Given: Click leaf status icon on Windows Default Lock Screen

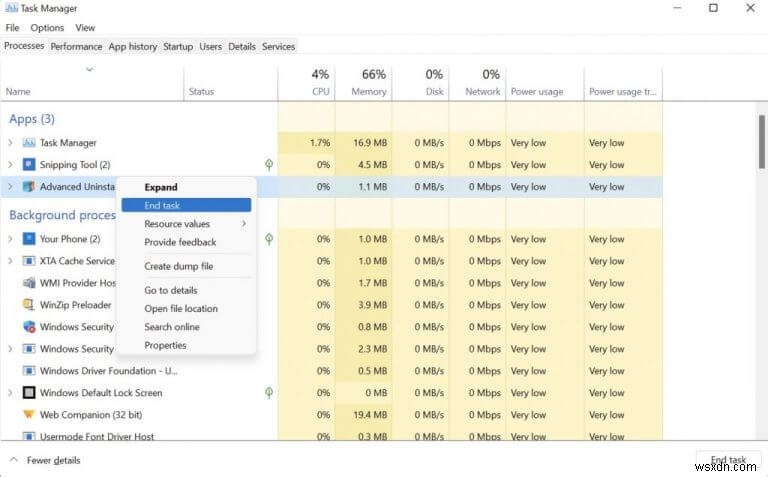Looking at the screenshot, I should coord(269,393).
